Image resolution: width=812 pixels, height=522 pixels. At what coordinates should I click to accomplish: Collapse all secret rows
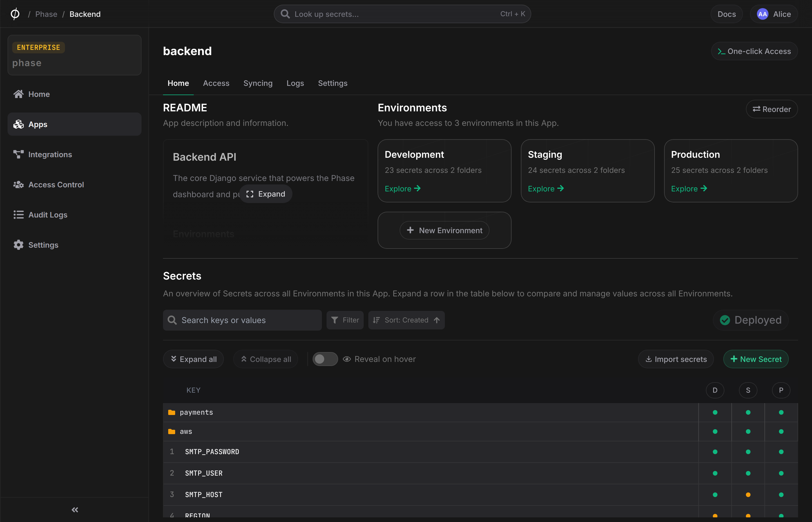(x=266, y=359)
